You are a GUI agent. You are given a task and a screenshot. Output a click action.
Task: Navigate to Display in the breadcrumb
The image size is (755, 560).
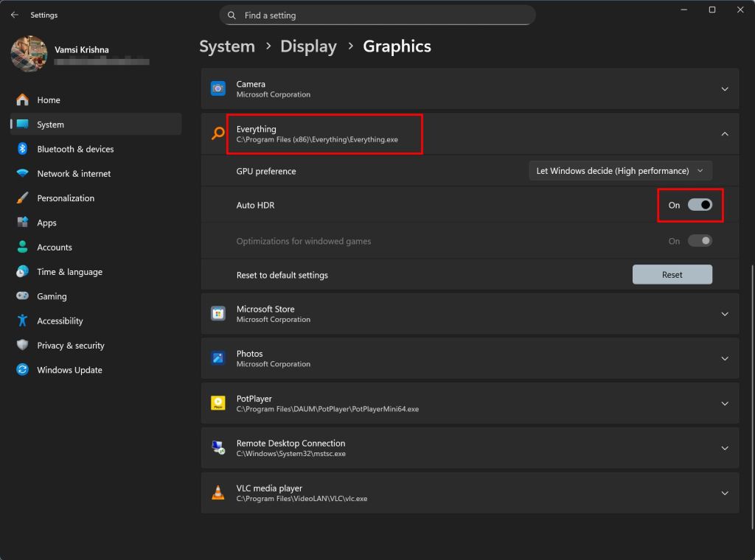[308, 46]
